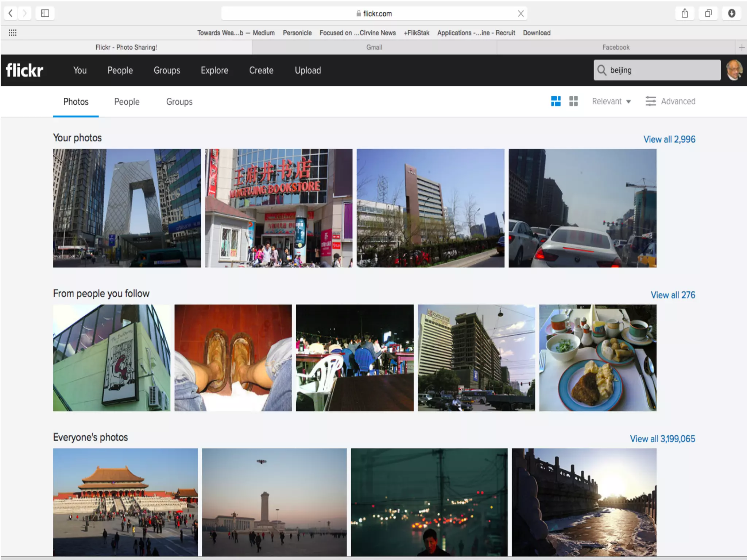Show sidebar using Safari sidebar icon
This screenshot has height=560, width=747.
coord(45,13)
